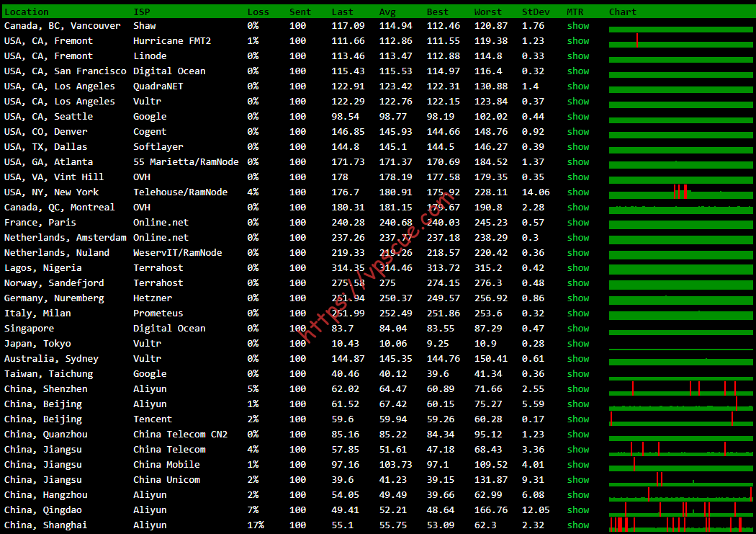Click 'Japan, Tokyo' location cell
This screenshot has width=756, height=534.
point(37,344)
